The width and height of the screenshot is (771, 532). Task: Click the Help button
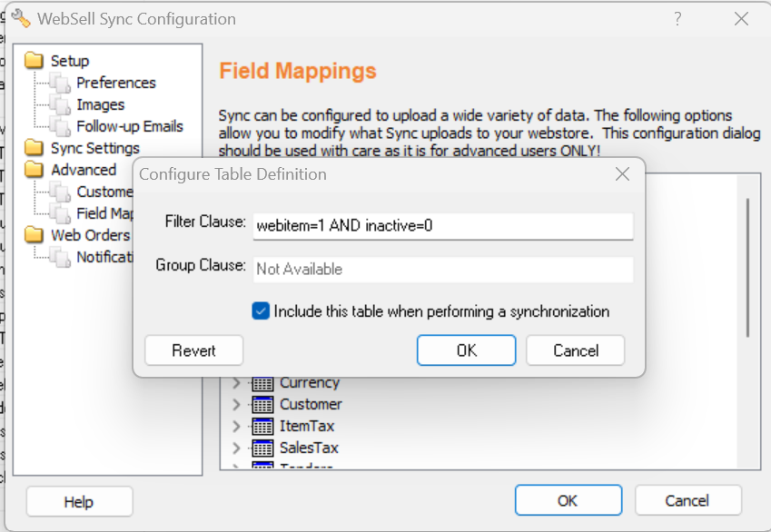(x=79, y=501)
